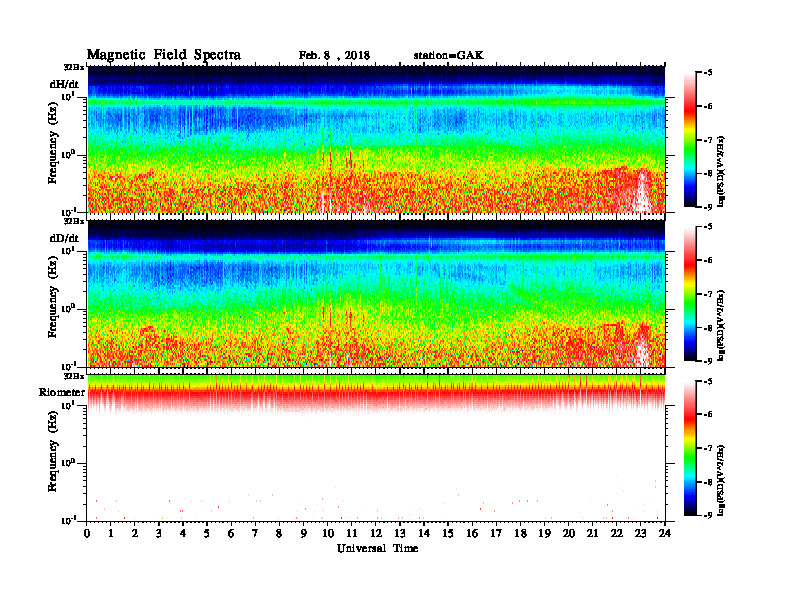Screen dimensions: 792x612
Task: Click hour tick label "15" on time axis
Action: coord(448,534)
